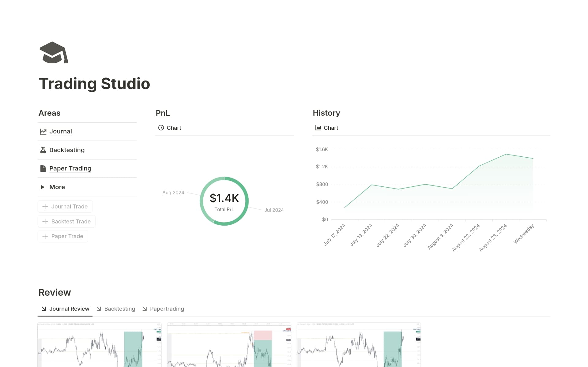Open the Journal page link
This screenshot has height=367, width=588.
pyautogui.click(x=61, y=132)
